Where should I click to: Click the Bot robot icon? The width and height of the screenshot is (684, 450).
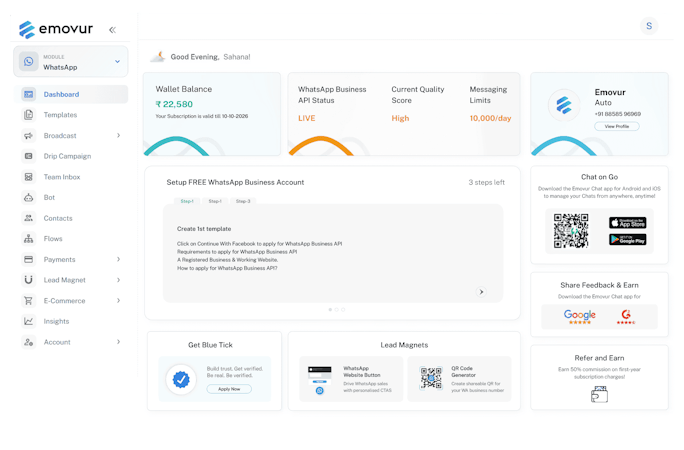[28, 198]
